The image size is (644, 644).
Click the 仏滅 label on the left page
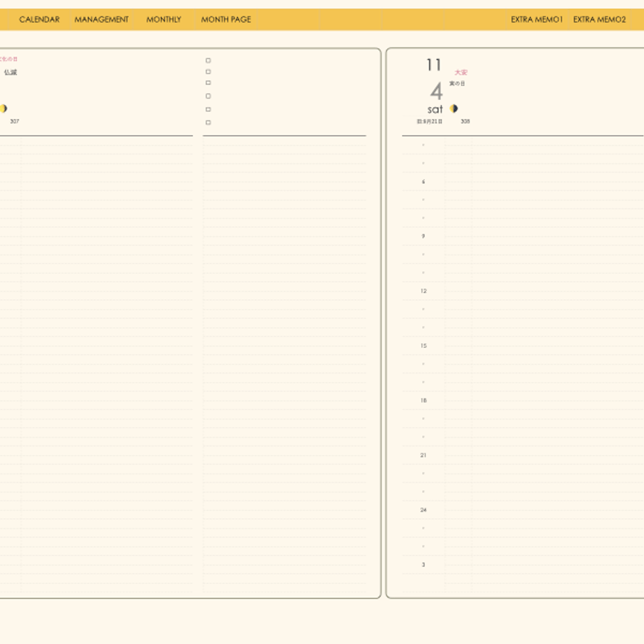point(10,72)
